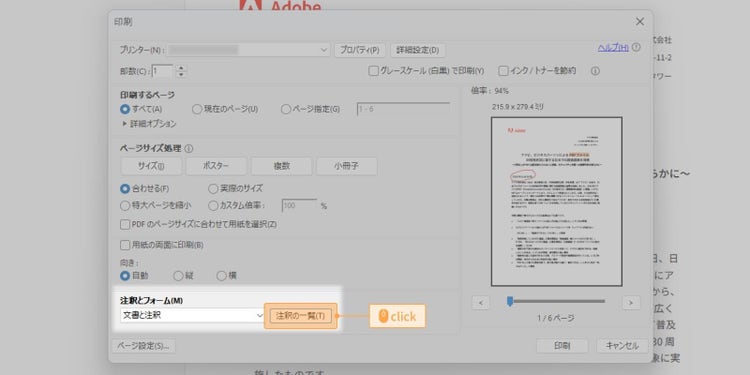
Task: Select 自動 orientation radio button
Action: [125, 276]
